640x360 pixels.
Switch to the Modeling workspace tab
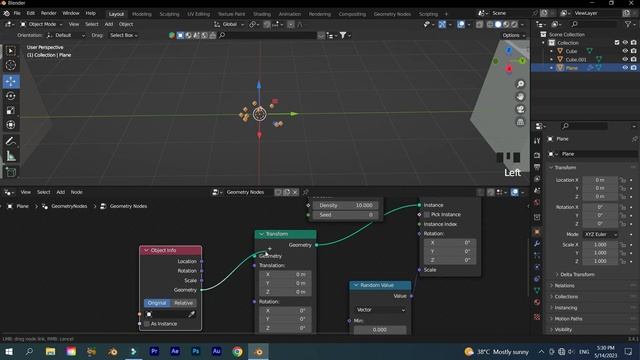click(142, 14)
